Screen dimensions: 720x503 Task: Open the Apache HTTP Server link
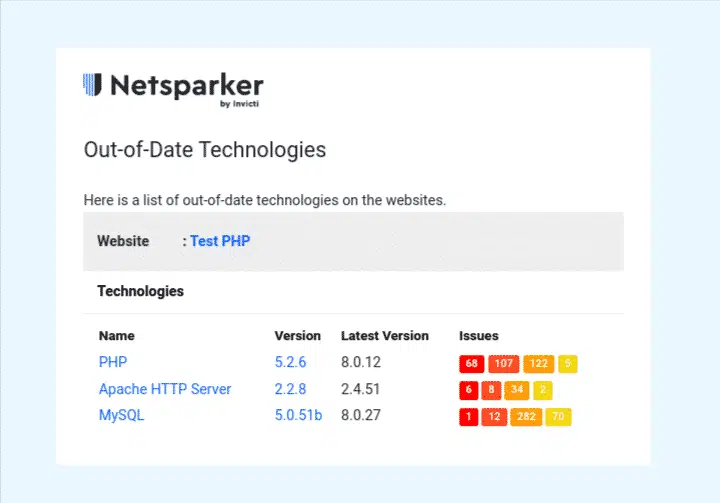click(x=165, y=389)
